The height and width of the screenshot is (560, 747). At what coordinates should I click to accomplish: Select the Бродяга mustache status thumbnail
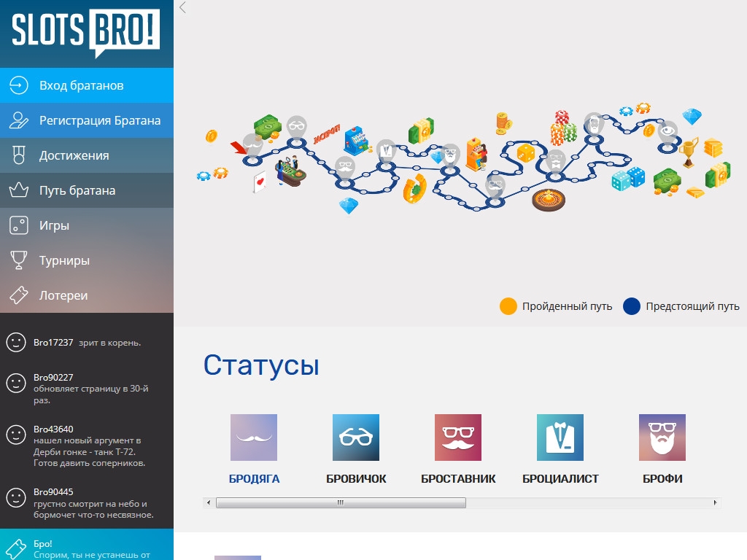tap(254, 437)
